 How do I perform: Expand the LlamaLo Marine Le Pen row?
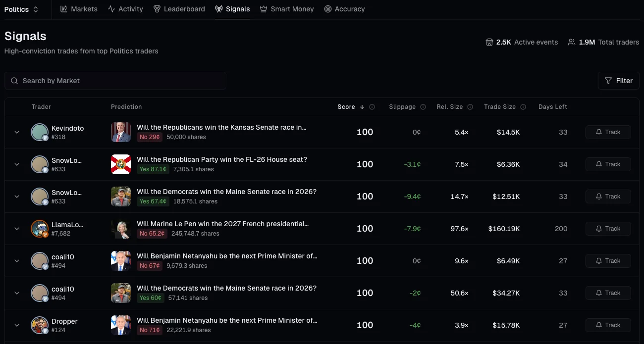click(x=17, y=229)
